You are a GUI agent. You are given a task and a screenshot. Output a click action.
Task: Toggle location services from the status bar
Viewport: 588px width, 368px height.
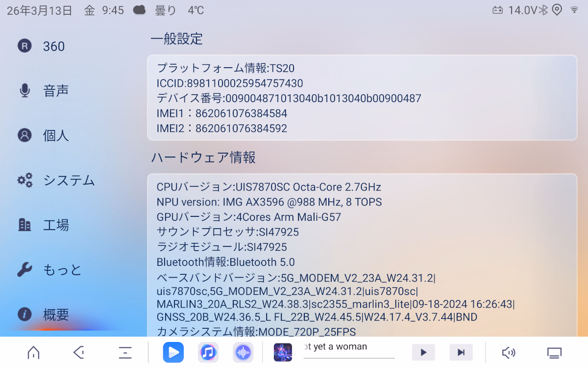click(x=558, y=9)
